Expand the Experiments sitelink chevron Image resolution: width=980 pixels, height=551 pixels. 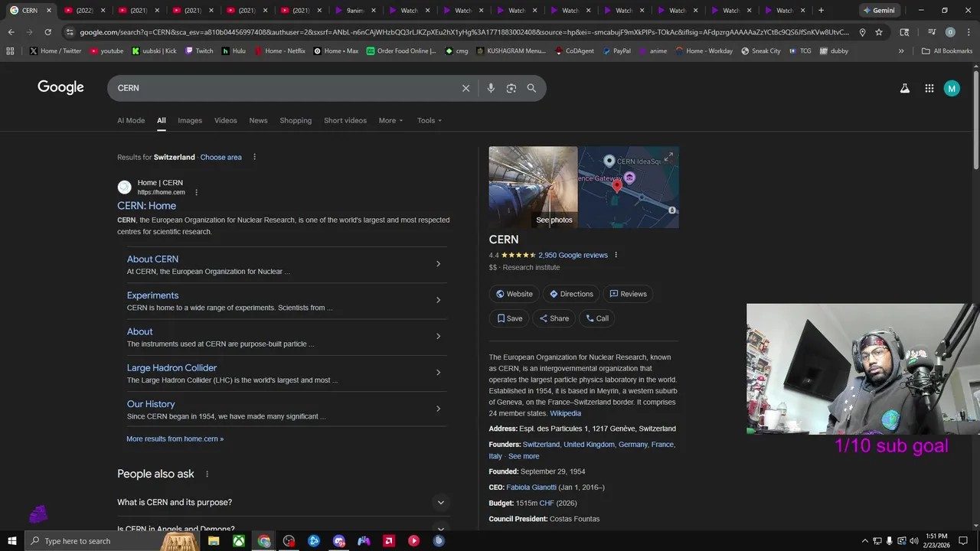pyautogui.click(x=438, y=300)
